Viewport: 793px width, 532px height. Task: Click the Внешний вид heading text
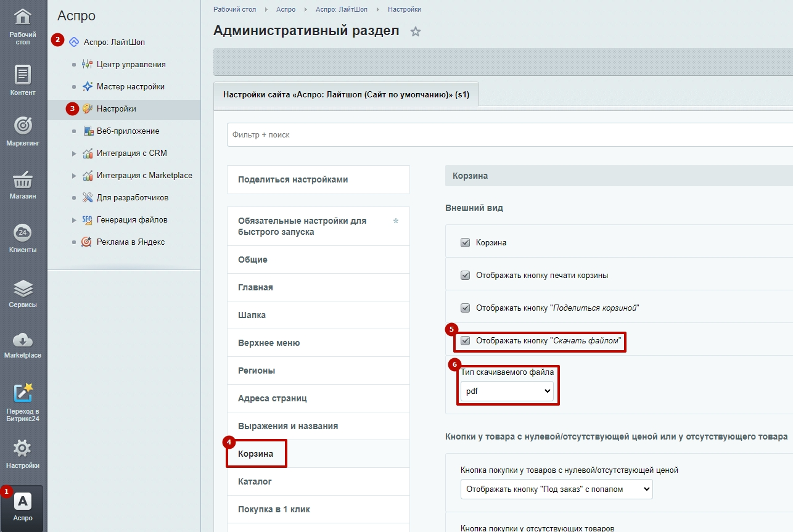tap(474, 208)
